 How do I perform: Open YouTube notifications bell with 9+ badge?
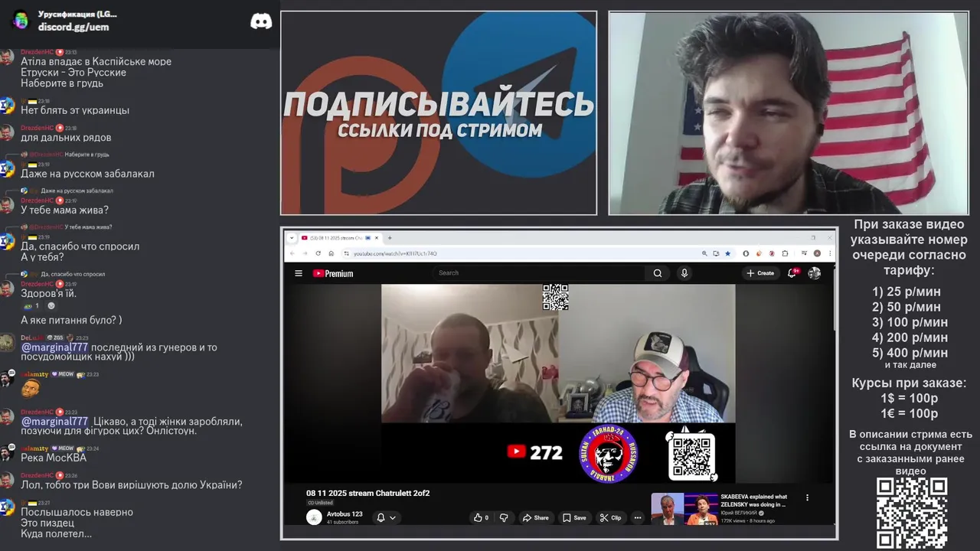(792, 272)
